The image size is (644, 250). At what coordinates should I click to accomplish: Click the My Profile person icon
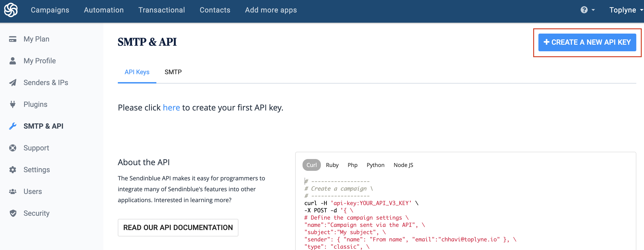(13, 61)
